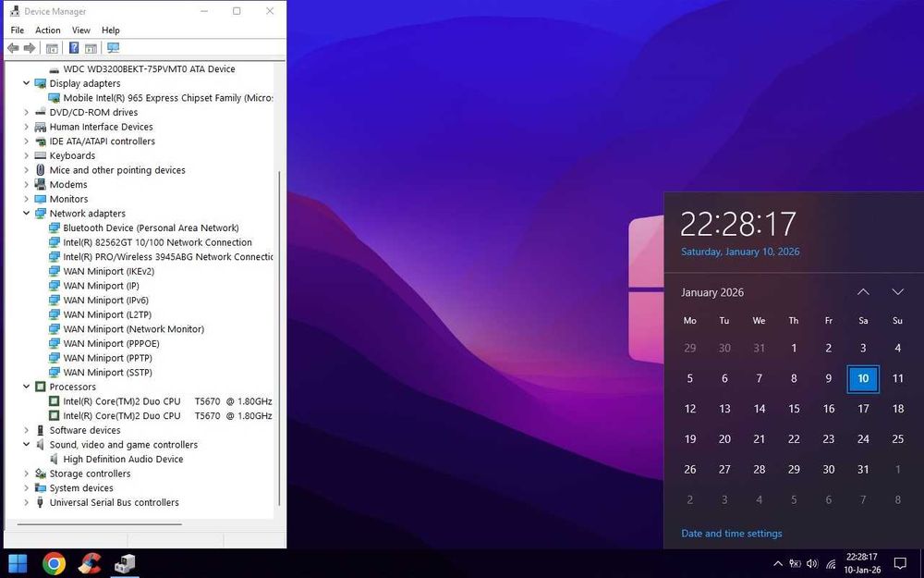924x578 pixels.
Task: Click the Modems category icon
Action: coord(40,185)
